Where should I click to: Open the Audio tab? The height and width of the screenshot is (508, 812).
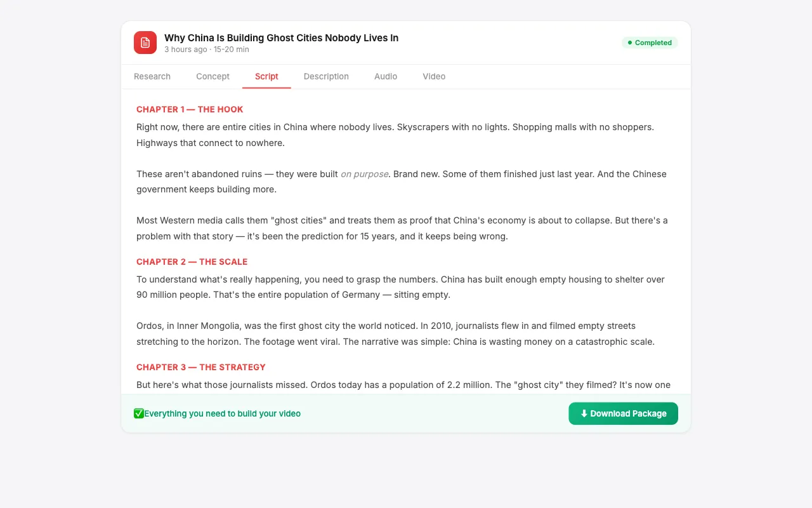(386, 76)
